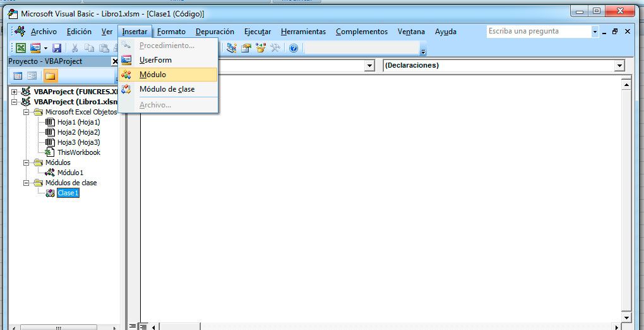Choose Módulo de clase from Insertar menu

168,89
